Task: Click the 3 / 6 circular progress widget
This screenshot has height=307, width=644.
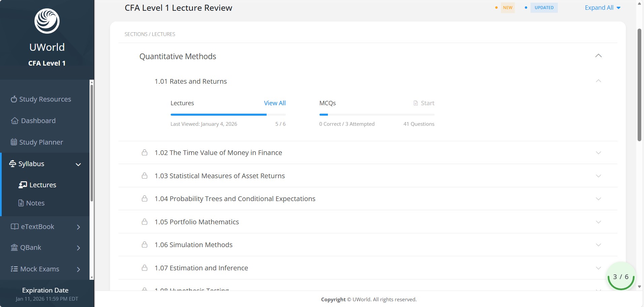Action: tap(621, 277)
